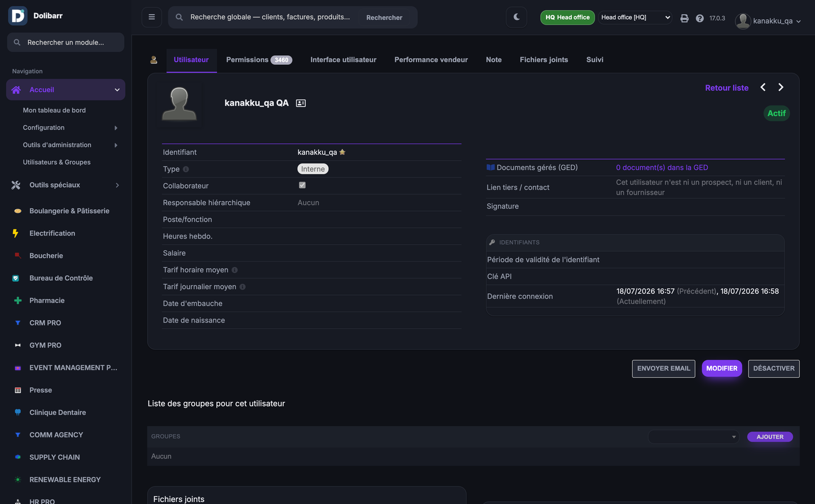The height and width of the screenshot is (504, 815).
Task: Click the Rechercher button
Action: coord(384,17)
